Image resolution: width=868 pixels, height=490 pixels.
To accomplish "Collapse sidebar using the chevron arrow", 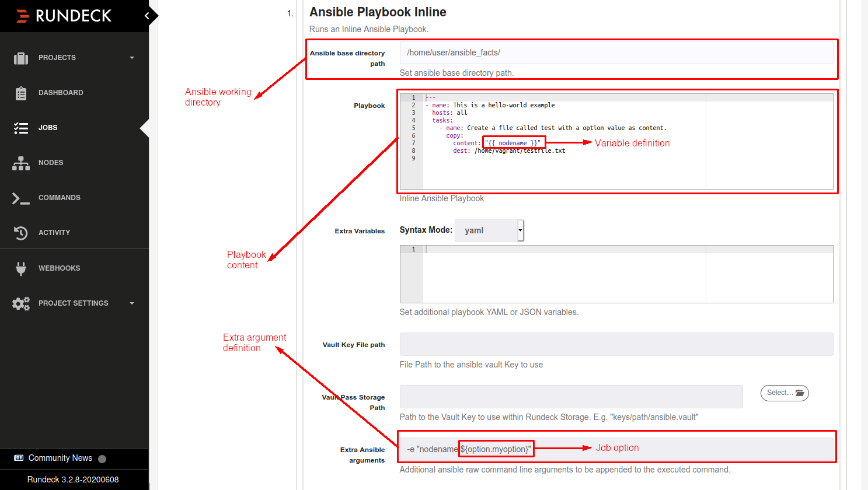I will pyautogui.click(x=147, y=16).
